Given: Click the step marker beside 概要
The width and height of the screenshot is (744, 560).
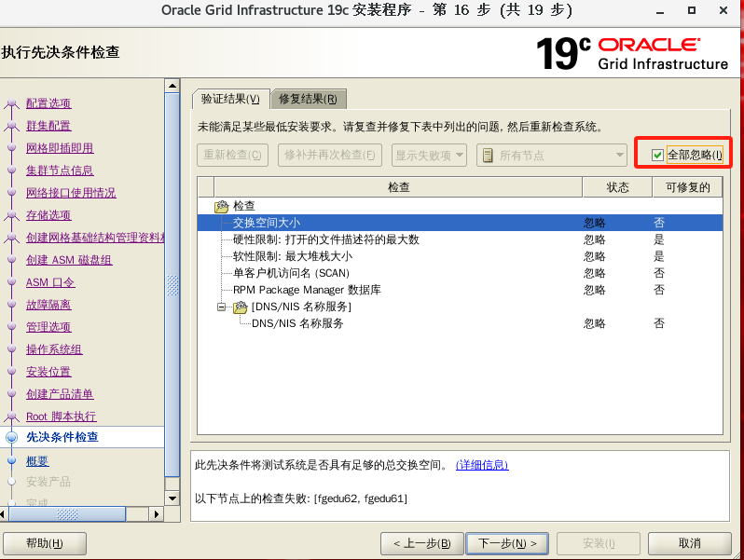Looking at the screenshot, I should coord(12,460).
